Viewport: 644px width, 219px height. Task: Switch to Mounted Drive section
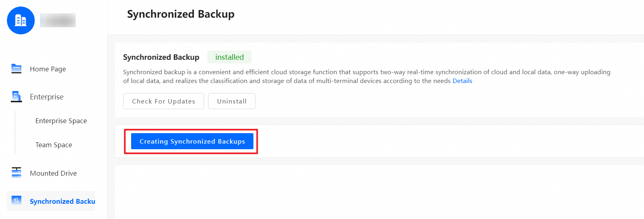click(53, 173)
